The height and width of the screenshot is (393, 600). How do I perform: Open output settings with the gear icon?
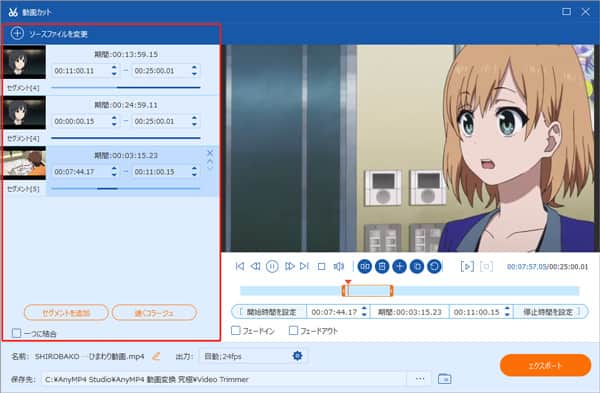click(x=297, y=356)
